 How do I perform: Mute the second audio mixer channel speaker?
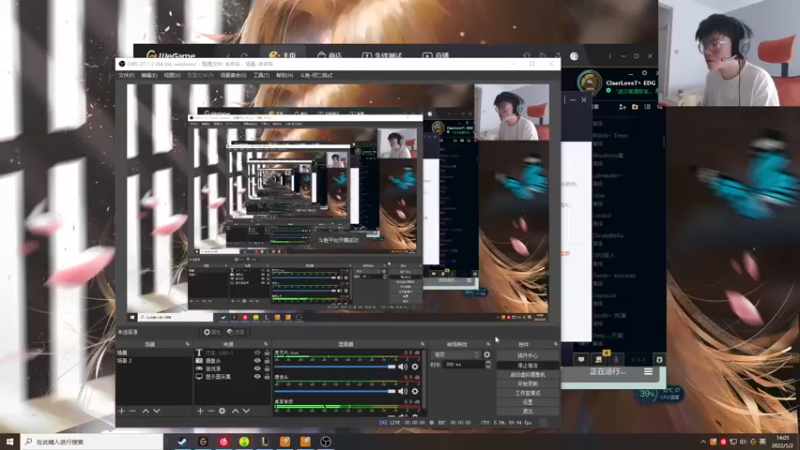click(403, 391)
